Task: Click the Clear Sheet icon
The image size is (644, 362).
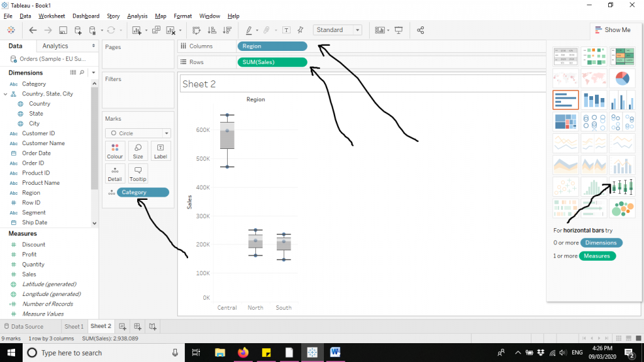Action: (171, 30)
